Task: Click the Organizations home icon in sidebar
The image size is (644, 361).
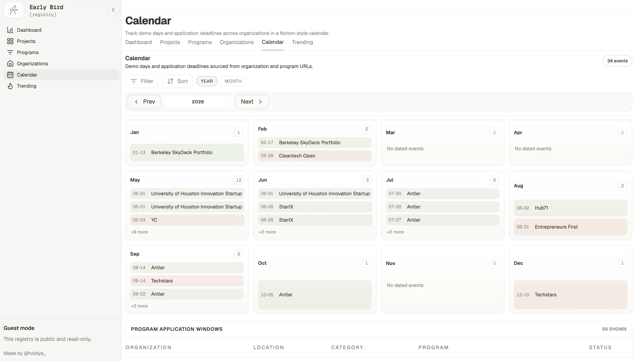Action: (10, 64)
